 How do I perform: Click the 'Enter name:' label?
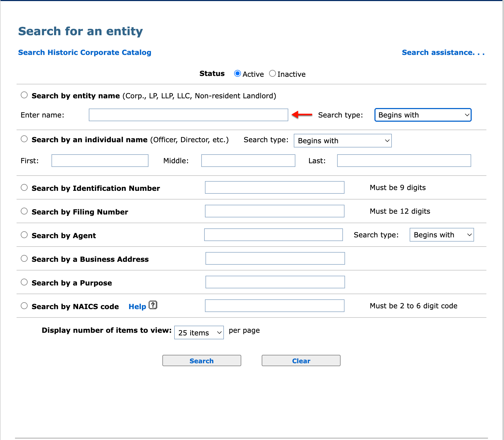[42, 115]
